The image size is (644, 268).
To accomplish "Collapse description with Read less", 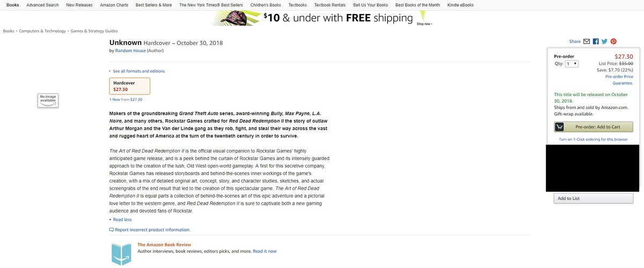I will [122, 220].
